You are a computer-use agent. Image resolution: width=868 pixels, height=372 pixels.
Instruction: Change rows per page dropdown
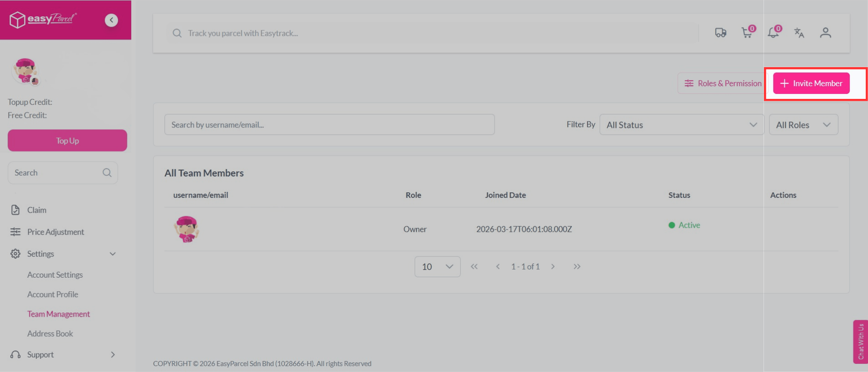tap(437, 267)
